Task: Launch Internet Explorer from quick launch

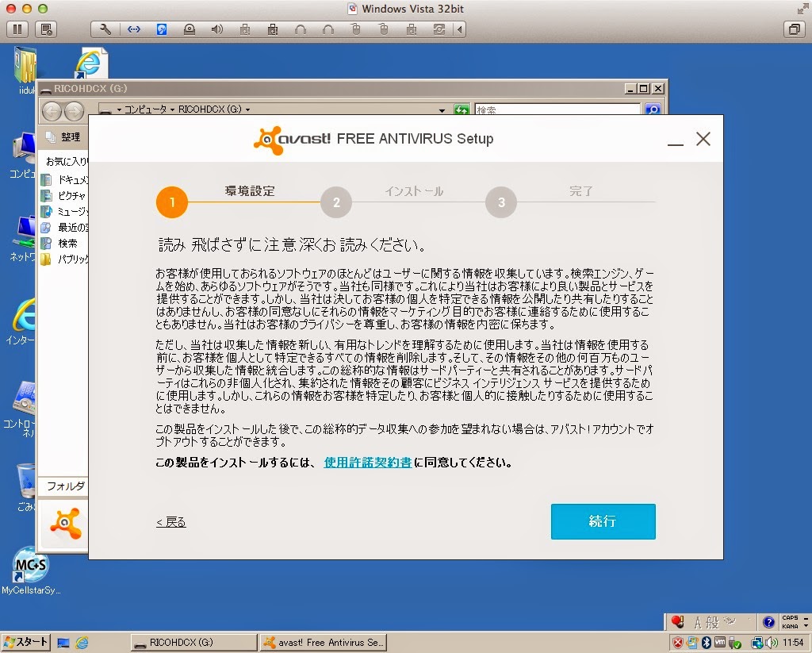Action: point(82,643)
